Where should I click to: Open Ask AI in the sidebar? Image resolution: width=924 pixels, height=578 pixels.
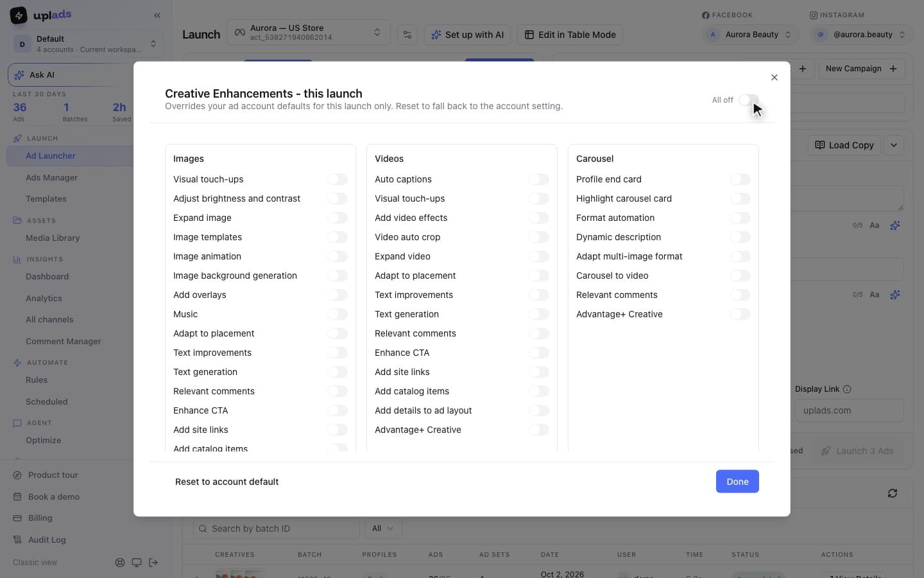point(71,74)
